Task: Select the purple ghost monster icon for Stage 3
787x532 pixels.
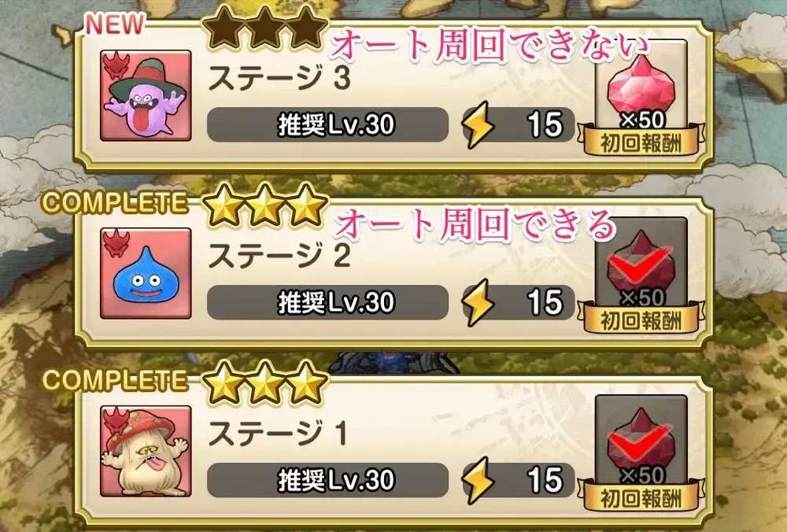Action: pos(146,95)
